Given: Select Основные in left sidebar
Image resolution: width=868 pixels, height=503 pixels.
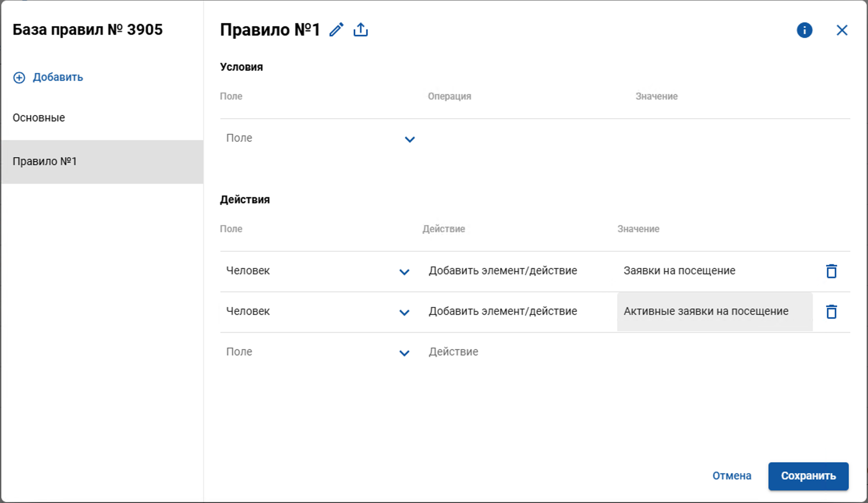Looking at the screenshot, I should (x=39, y=118).
